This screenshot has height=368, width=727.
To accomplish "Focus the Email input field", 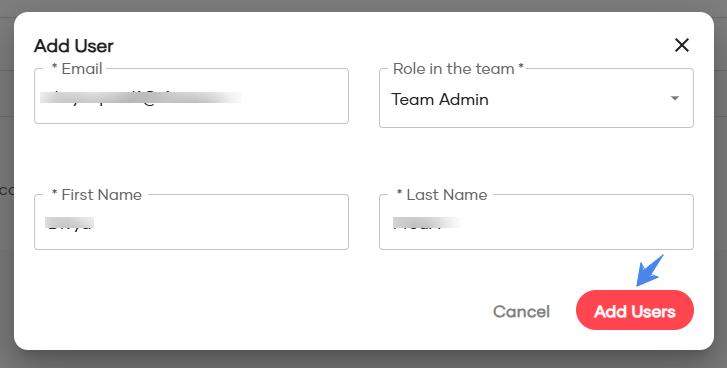I will point(191,96).
